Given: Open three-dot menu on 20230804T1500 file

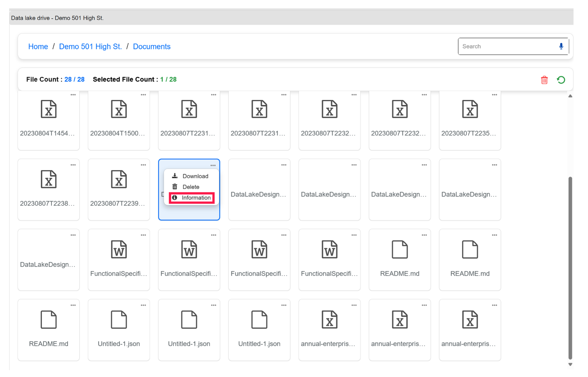Looking at the screenshot, I should pos(143,95).
